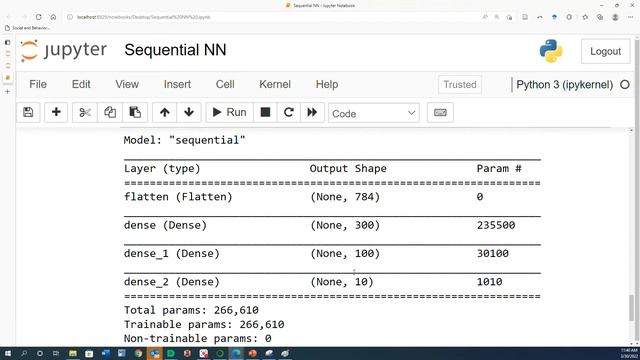Click Python 3 (ipykernel) kernel name
Screen dimensions: 640x360
click(x=564, y=84)
